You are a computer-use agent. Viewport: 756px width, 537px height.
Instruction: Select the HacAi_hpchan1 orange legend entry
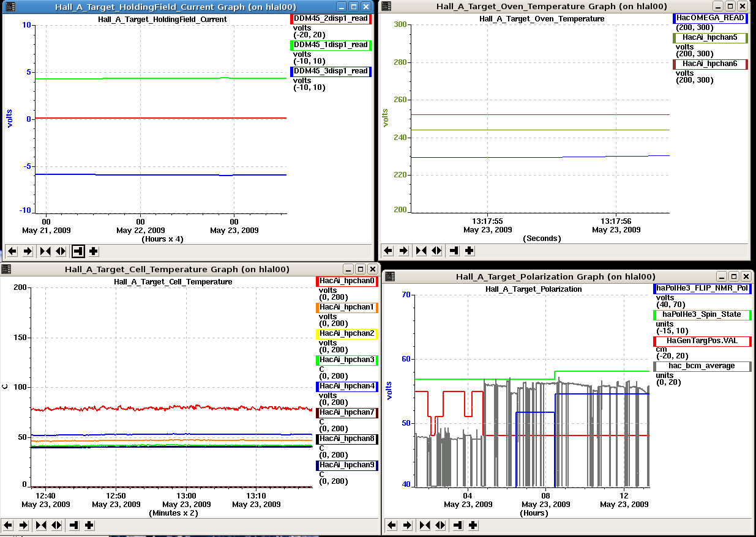[x=346, y=308]
